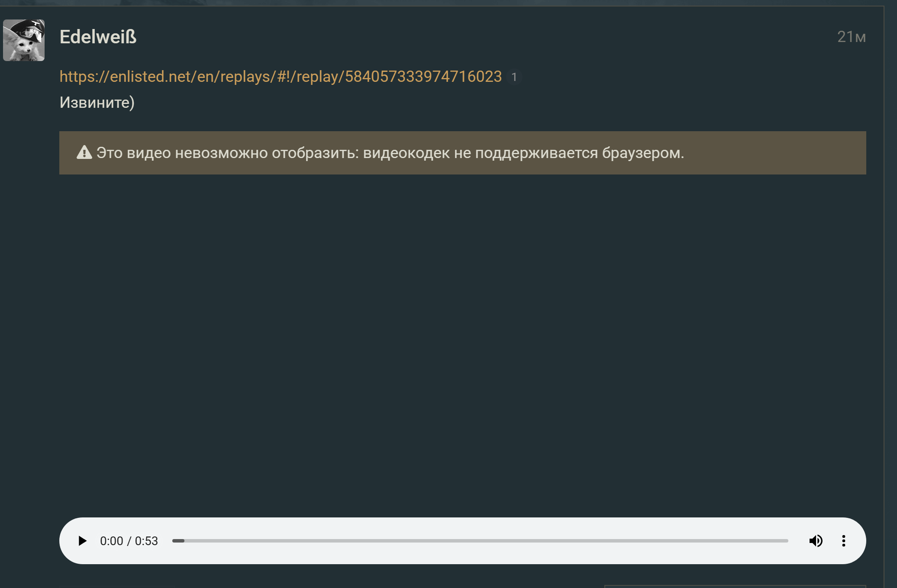
Task: Play the 0:53 media clip
Action: tap(82, 541)
